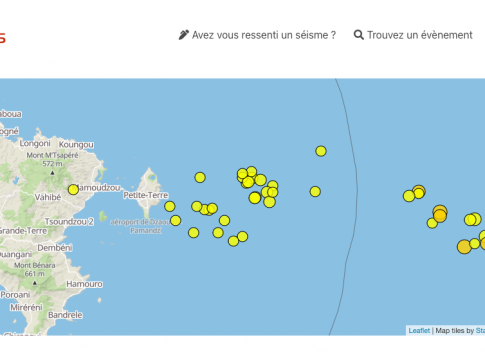This screenshot has width=485, height=360.
Task: Click Mont M'Tsapéré peak triangle marker
Action: pos(52,173)
